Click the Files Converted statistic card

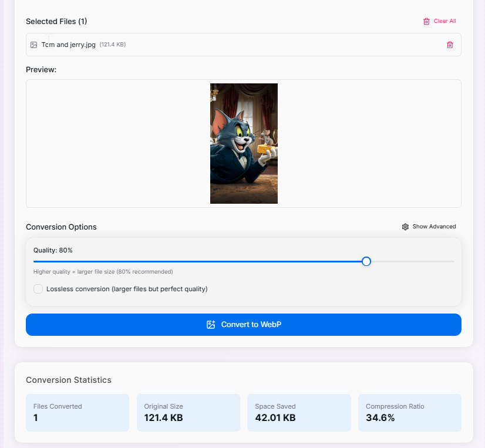tap(77, 413)
